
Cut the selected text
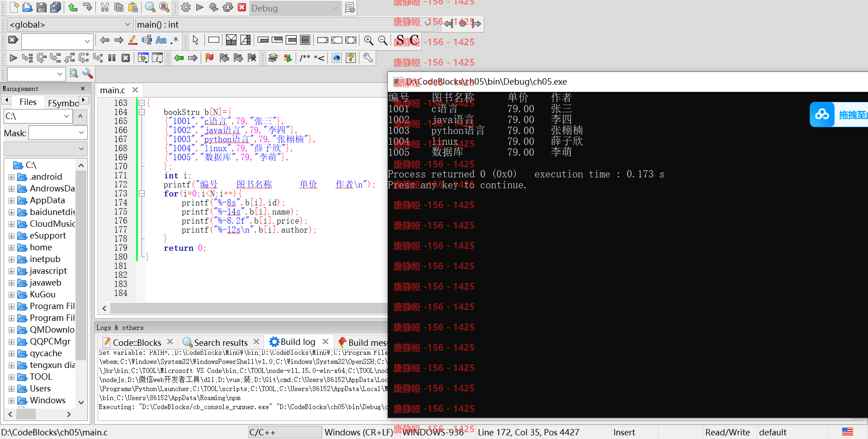pyautogui.click(x=104, y=7)
